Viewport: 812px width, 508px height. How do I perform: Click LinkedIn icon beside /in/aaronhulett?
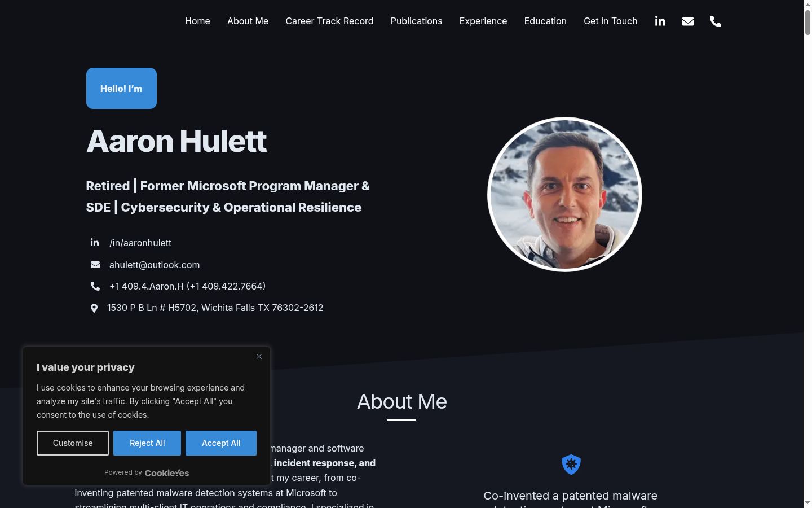pyautogui.click(x=95, y=242)
